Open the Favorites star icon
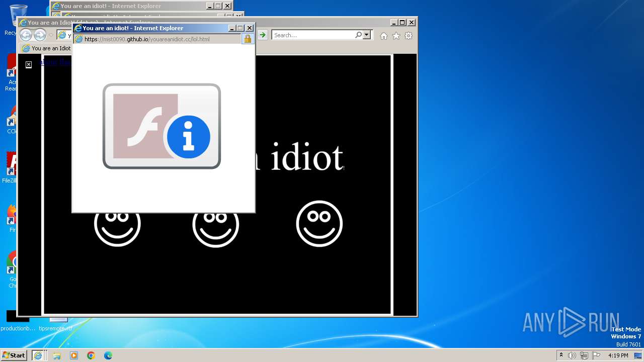644x362 pixels. click(x=396, y=36)
